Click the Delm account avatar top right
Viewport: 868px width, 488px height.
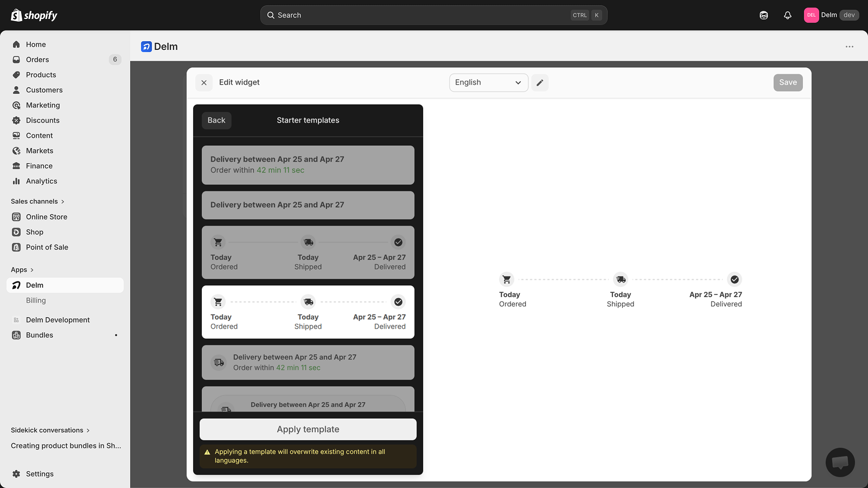[811, 15]
